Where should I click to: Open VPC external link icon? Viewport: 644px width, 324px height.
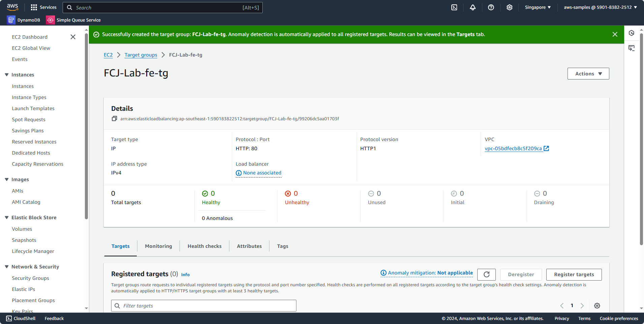point(546,149)
